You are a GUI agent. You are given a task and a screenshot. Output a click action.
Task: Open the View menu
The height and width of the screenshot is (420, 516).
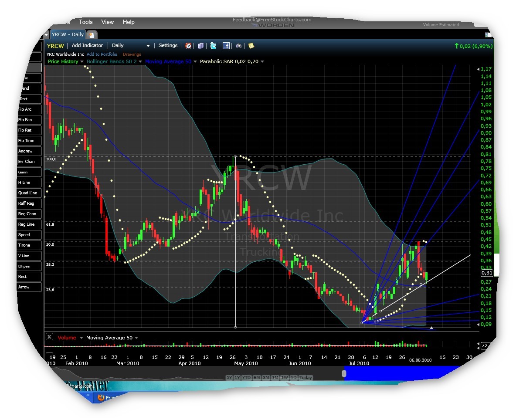107,22
